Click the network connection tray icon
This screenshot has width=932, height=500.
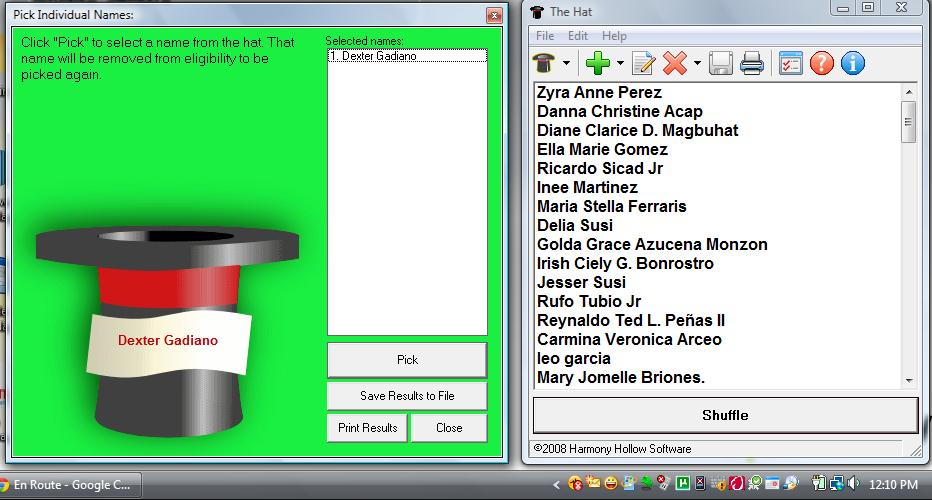pos(836,484)
